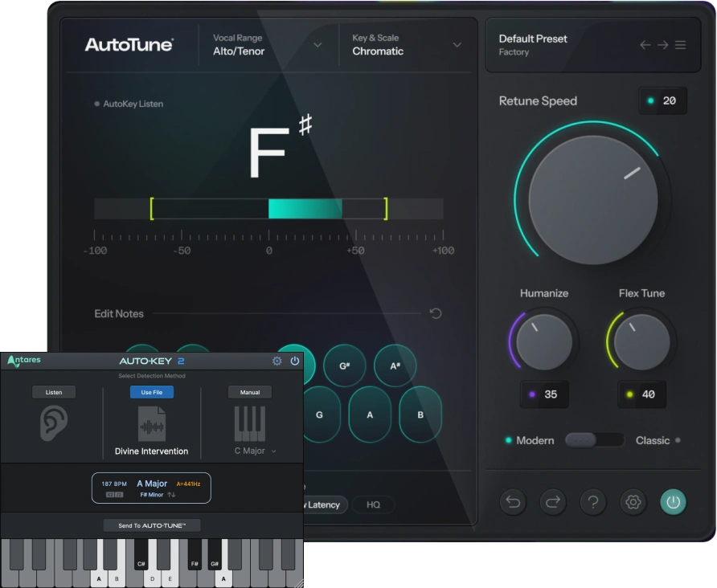Toggle Auto-Key power button
717x588 pixels.
point(295,361)
